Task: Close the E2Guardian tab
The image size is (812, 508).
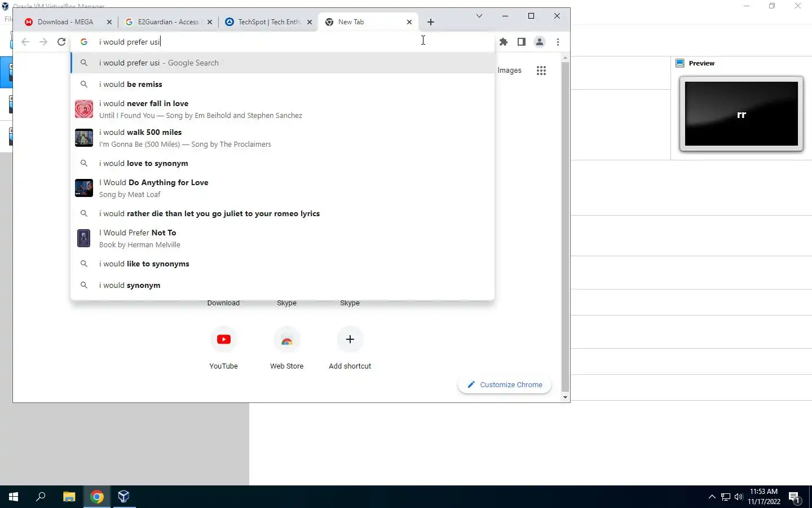Action: click(x=210, y=22)
